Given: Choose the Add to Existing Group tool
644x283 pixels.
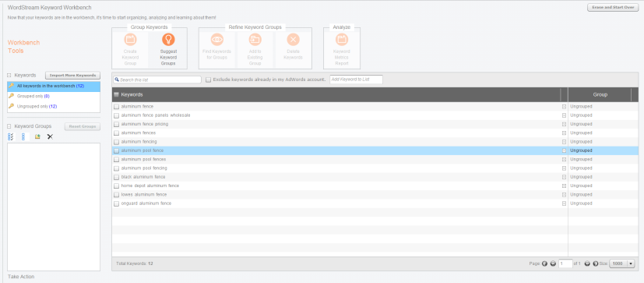Looking at the screenshot, I should [255, 50].
